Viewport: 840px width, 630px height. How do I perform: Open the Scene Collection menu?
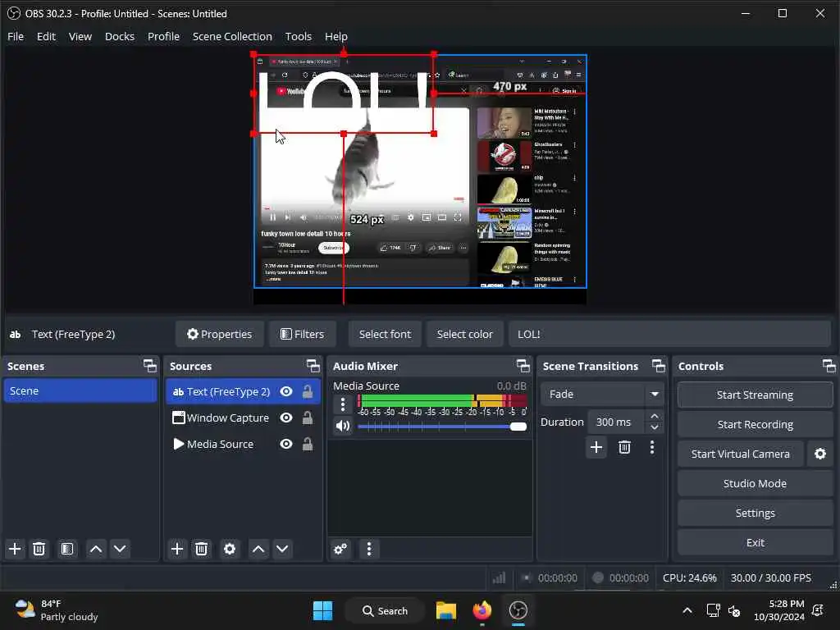(232, 36)
